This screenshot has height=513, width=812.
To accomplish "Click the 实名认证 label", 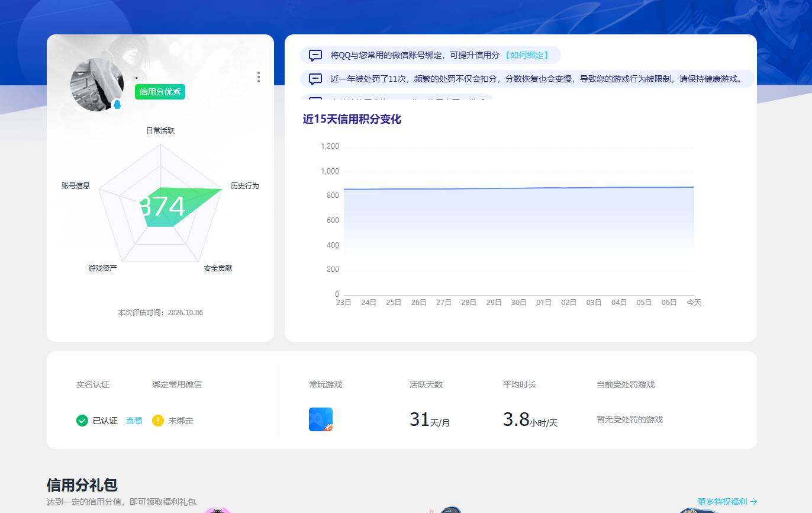I will click(x=93, y=384).
